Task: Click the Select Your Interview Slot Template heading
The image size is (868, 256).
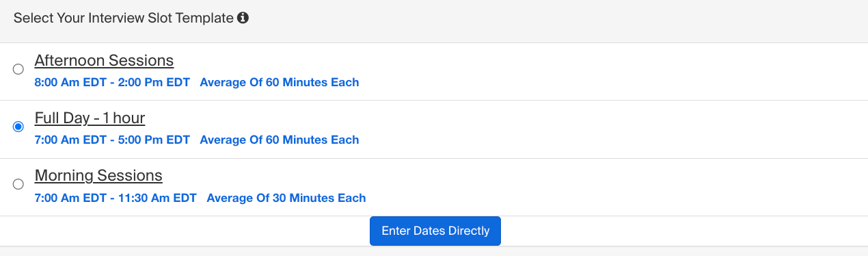Action: coord(124,18)
